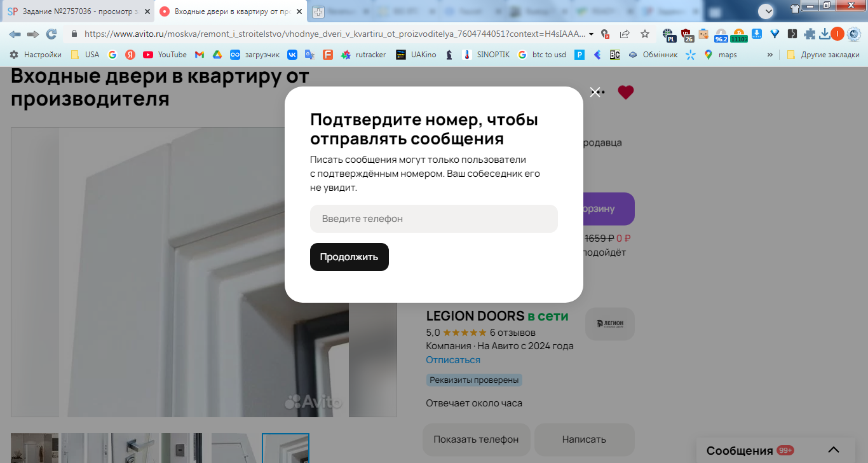Click the 'LEGION DOORS' seller name

(475, 316)
